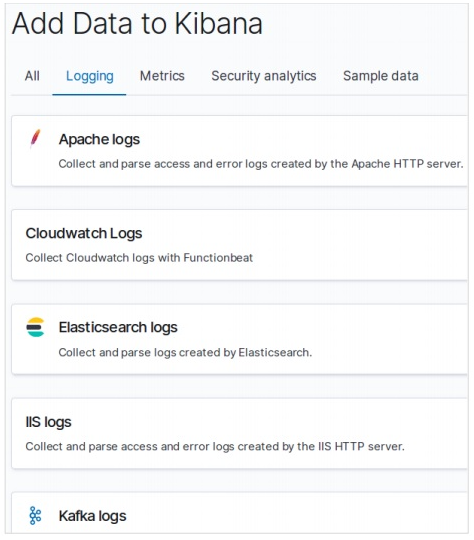Open the Kafka logs title
Viewport: 474px width, 540px height.
pos(92,516)
